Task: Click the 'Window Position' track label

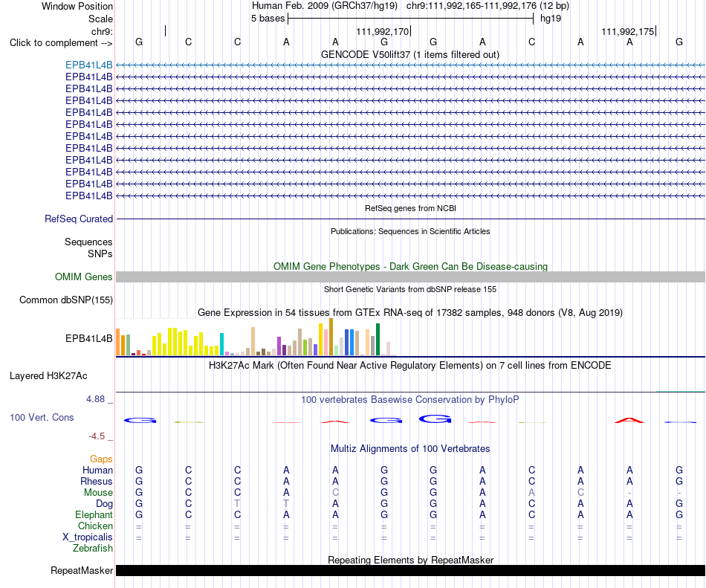Action: point(77,6)
